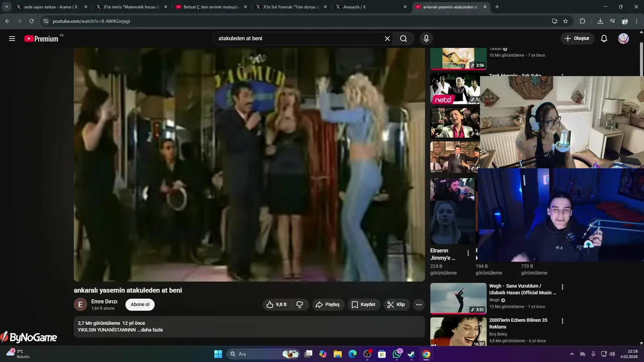The height and width of the screenshot is (362, 644).
Task: Focus the YouTube search input field
Action: coord(299,39)
